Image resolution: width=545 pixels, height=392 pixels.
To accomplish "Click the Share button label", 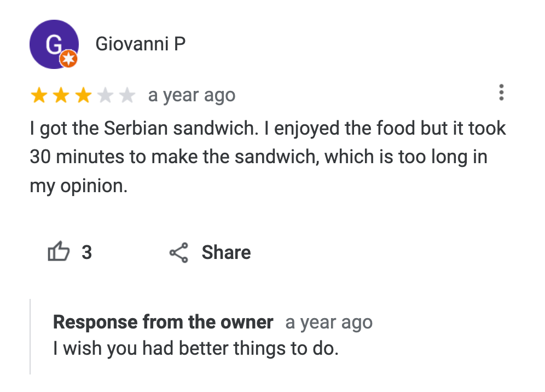I will [227, 252].
